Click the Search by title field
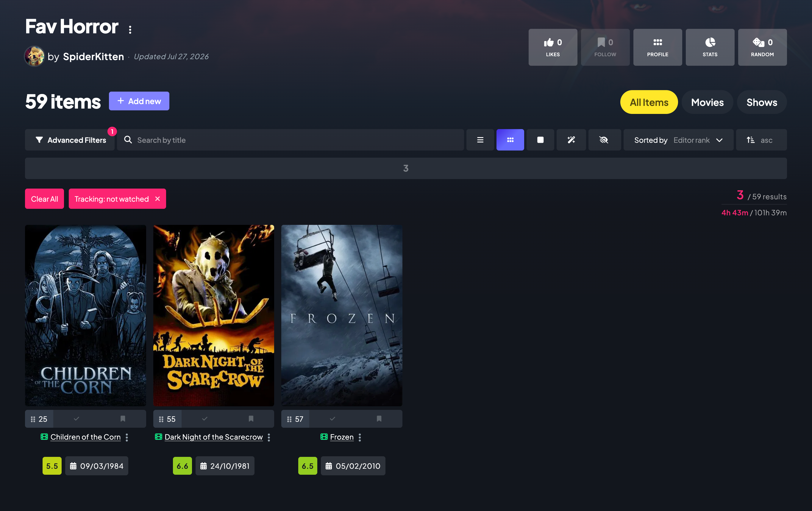 click(x=290, y=140)
